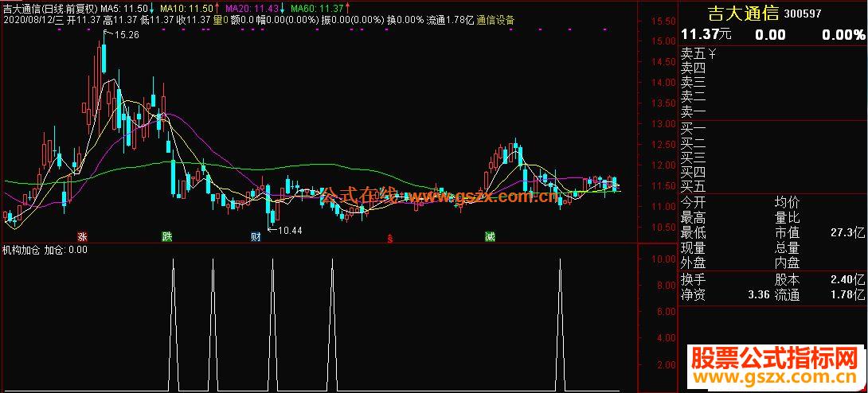
Task: Select the 买一 order row
Action: tap(772, 128)
